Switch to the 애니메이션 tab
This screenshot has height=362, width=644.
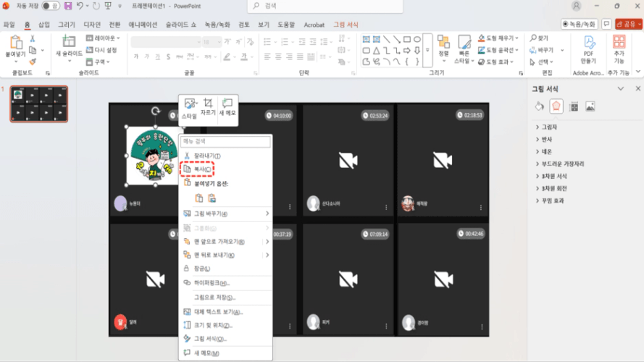[x=143, y=25]
